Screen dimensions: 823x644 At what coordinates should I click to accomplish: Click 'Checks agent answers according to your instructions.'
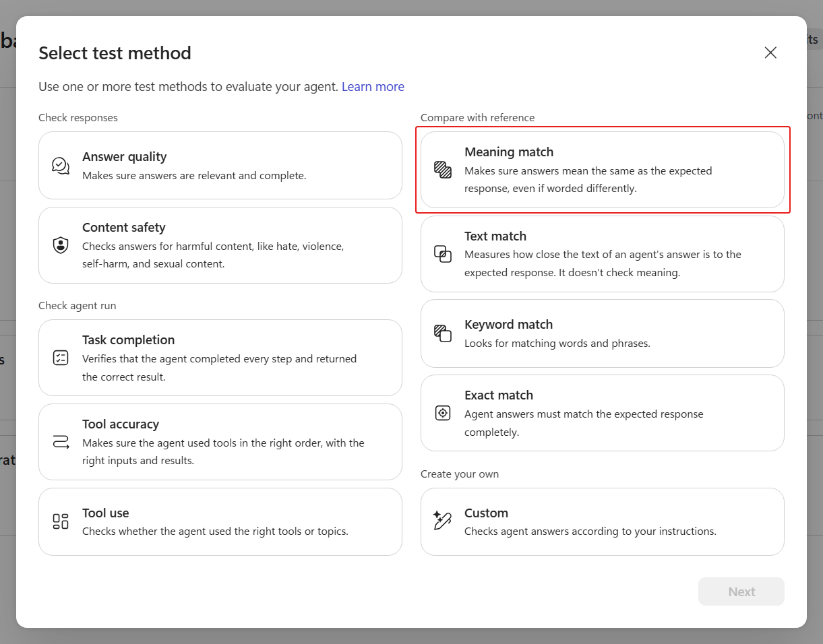[x=590, y=532]
